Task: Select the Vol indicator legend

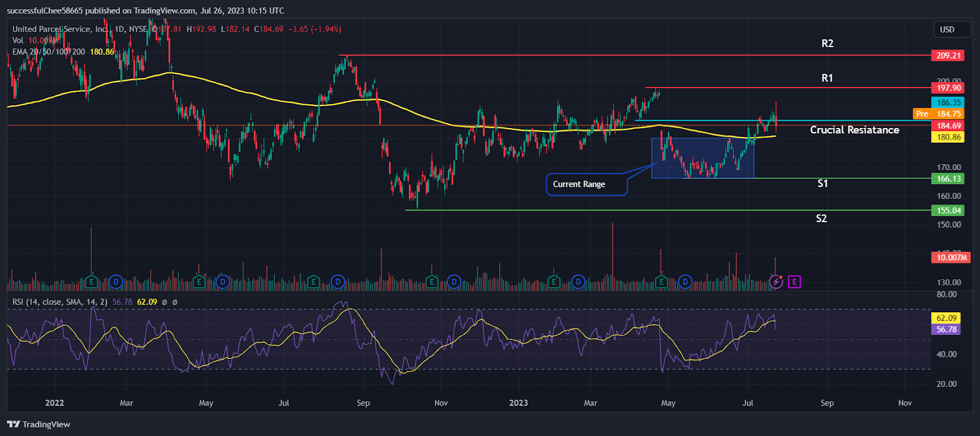Action: click(x=18, y=40)
